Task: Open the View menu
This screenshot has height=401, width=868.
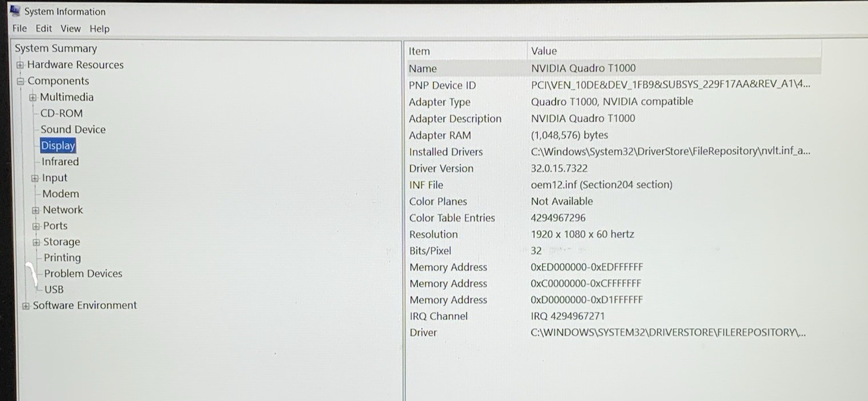Action: pyautogui.click(x=71, y=28)
